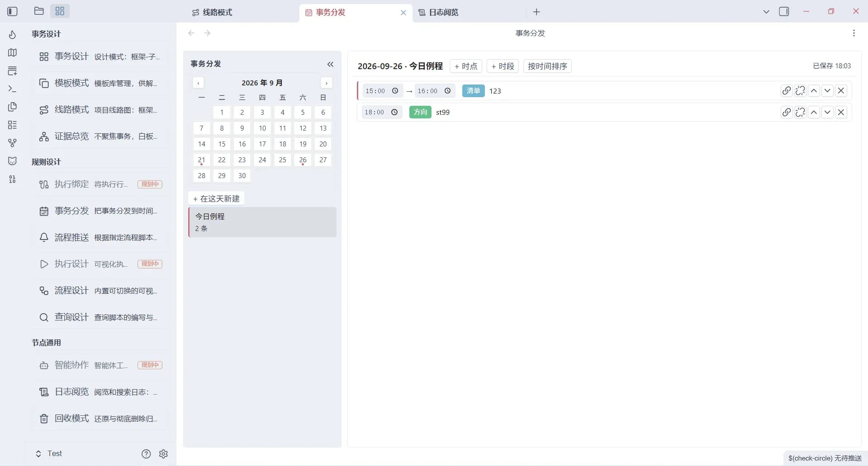Select the blue 清单 tag on the 123 entry
Image resolution: width=868 pixels, height=466 pixels.
473,90
